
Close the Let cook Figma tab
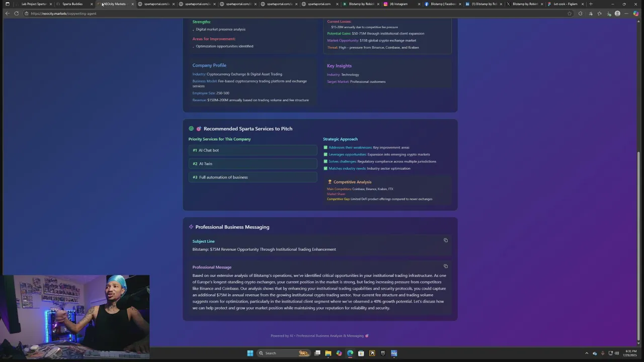(x=583, y=4)
